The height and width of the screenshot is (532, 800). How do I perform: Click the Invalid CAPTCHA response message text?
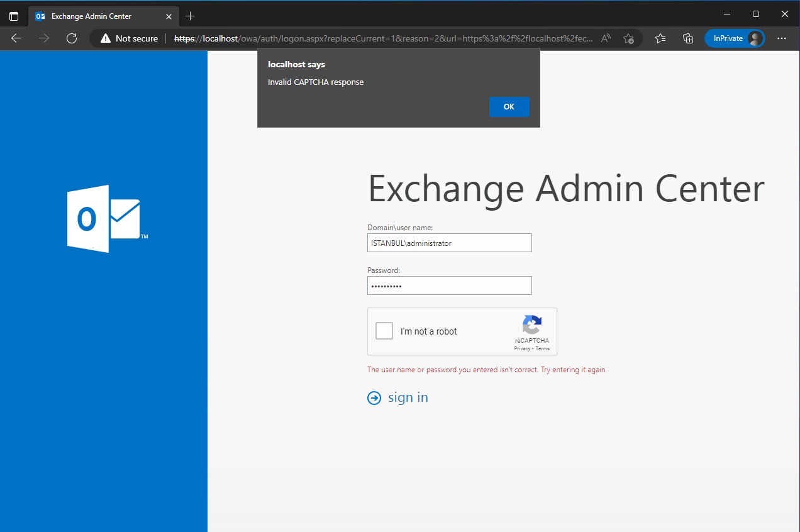pyautogui.click(x=316, y=82)
